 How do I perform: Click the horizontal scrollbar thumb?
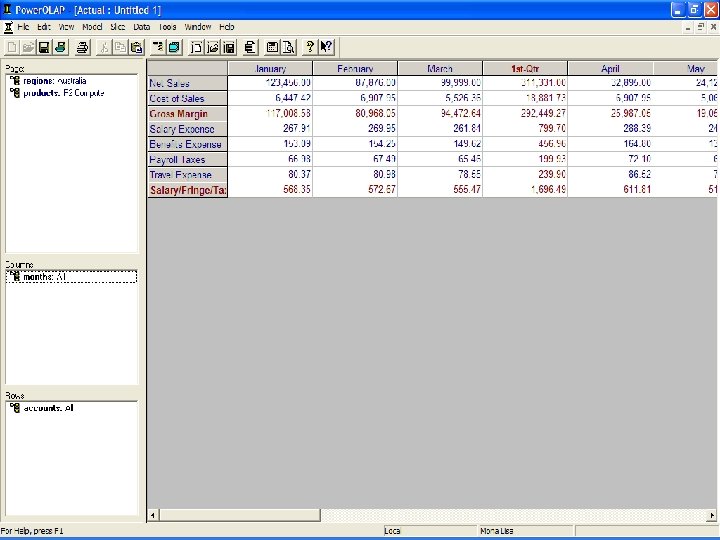click(239, 515)
